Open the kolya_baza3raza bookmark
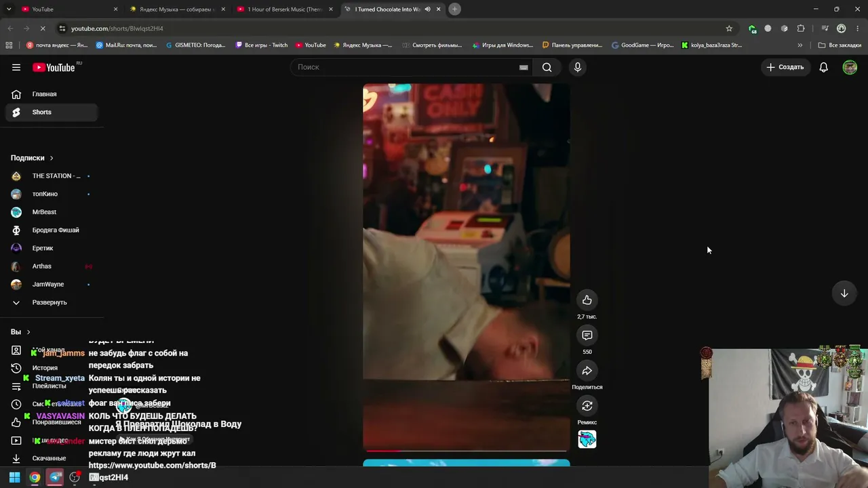Image resolution: width=868 pixels, height=488 pixels. click(711, 45)
